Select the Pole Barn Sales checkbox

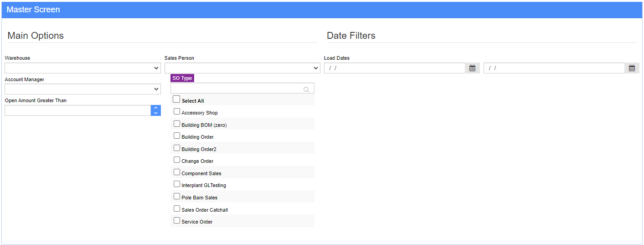(x=177, y=196)
